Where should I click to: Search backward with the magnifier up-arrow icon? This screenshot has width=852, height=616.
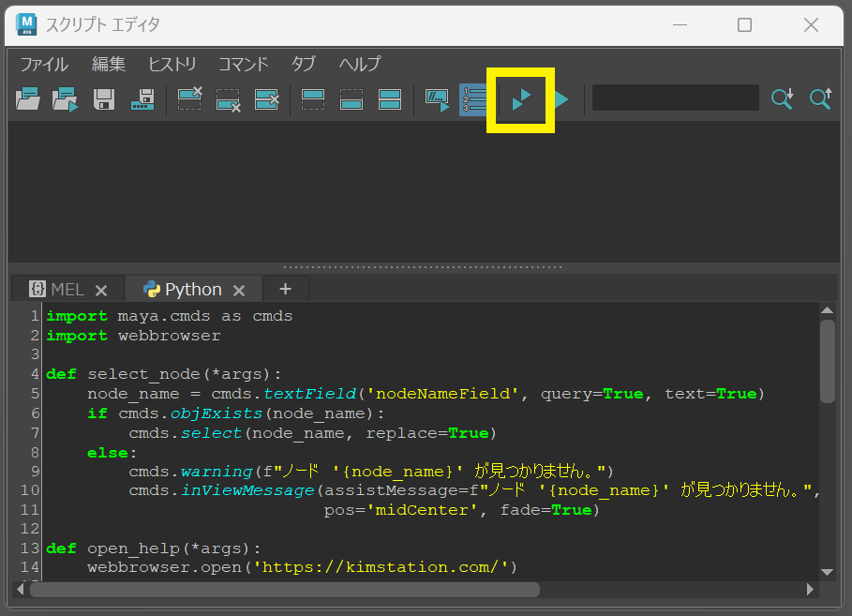[x=820, y=99]
